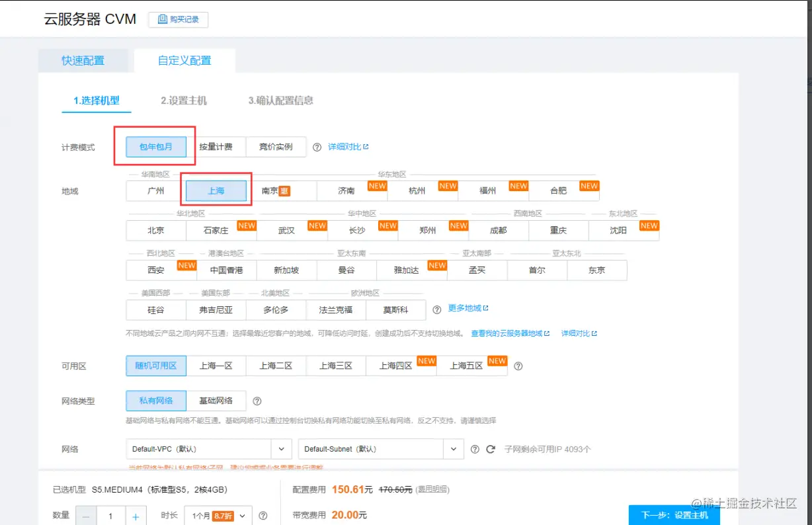The image size is (812, 525).
Task: Select the 长沙 region
Action: click(x=363, y=230)
